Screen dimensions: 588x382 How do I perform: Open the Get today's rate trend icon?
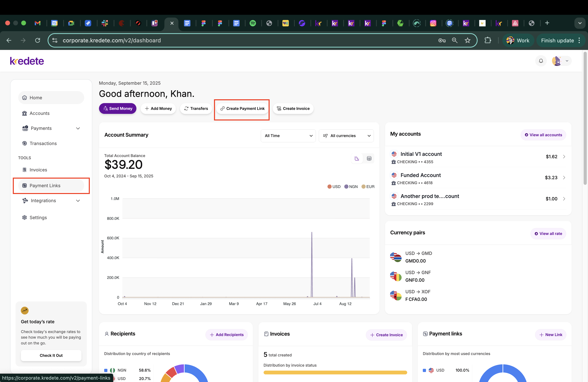(25, 310)
